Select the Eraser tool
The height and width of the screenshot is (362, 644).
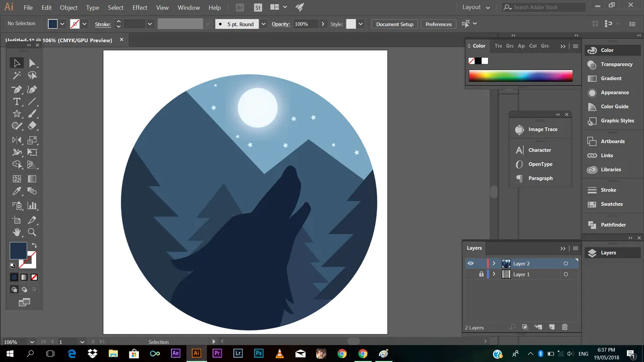coord(32,126)
